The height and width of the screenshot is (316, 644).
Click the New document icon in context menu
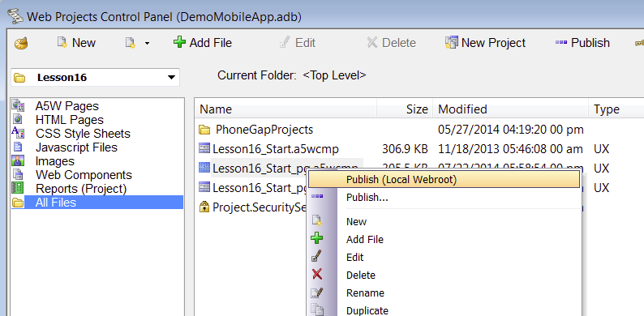coord(317,220)
